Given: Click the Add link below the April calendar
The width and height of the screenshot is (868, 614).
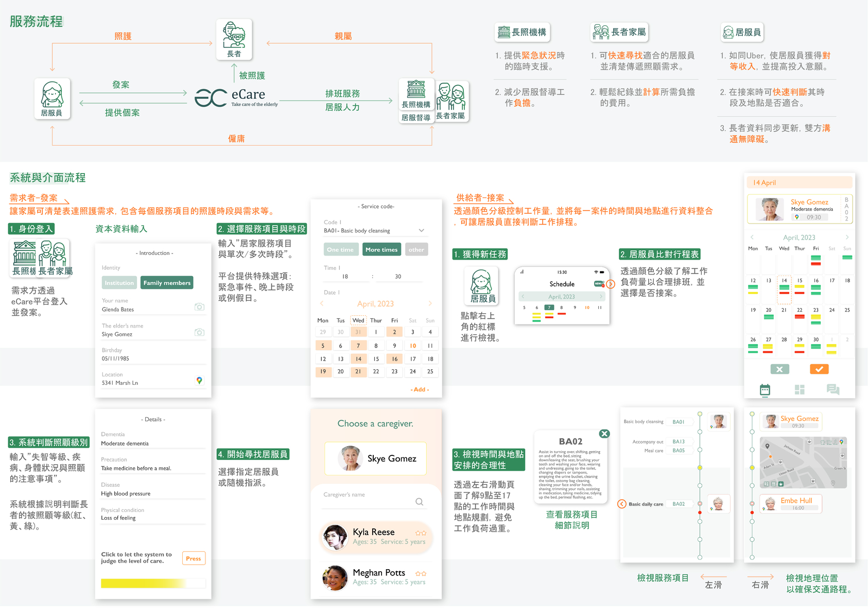Looking at the screenshot, I should (420, 389).
